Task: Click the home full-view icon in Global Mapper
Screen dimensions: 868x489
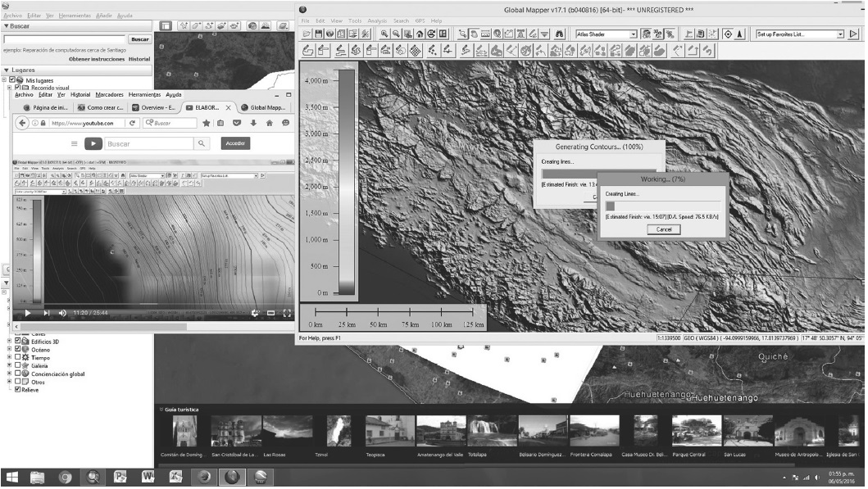Action: coord(420,34)
